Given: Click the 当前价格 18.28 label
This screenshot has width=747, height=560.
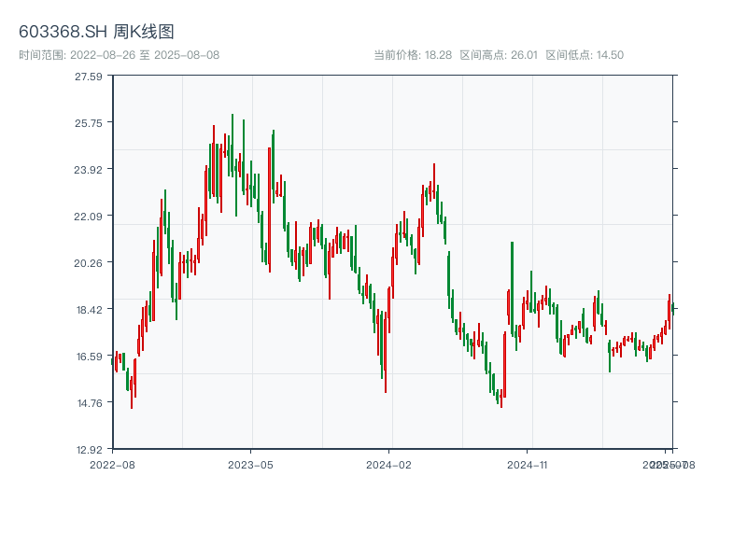Looking at the screenshot, I should coord(413,55).
